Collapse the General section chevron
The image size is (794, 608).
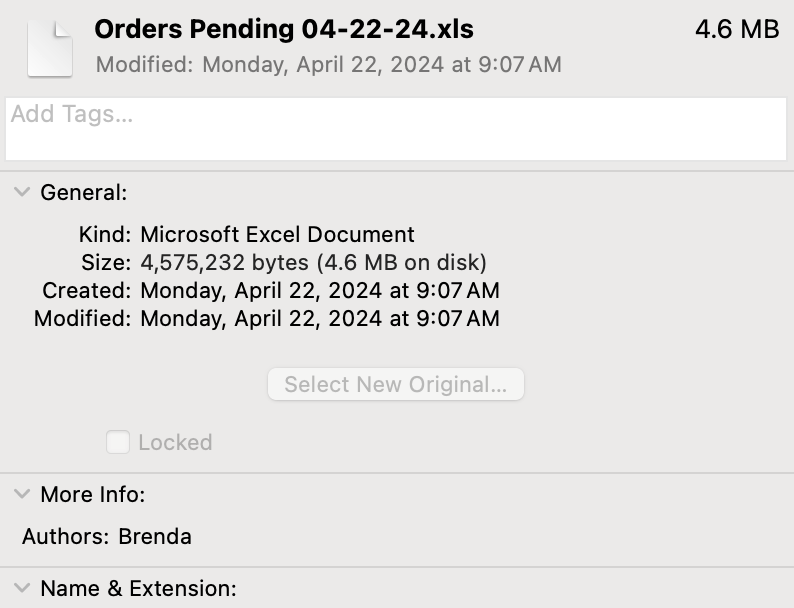(x=22, y=193)
